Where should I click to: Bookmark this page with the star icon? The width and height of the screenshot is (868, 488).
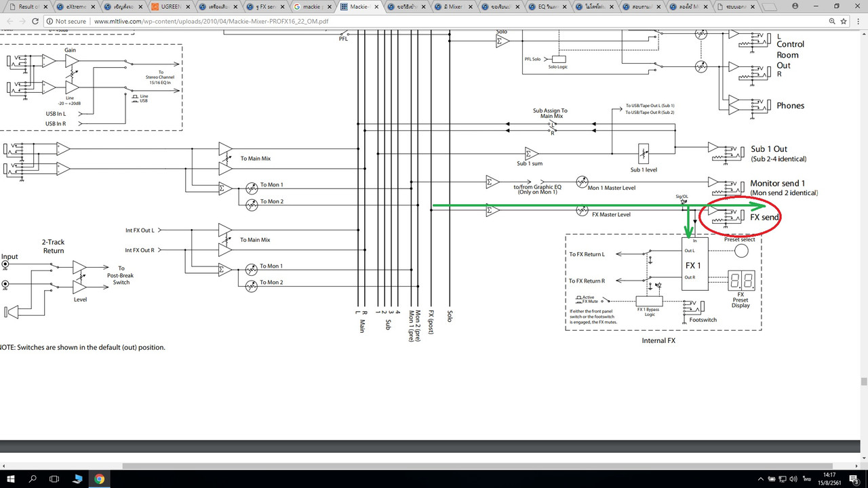point(845,21)
